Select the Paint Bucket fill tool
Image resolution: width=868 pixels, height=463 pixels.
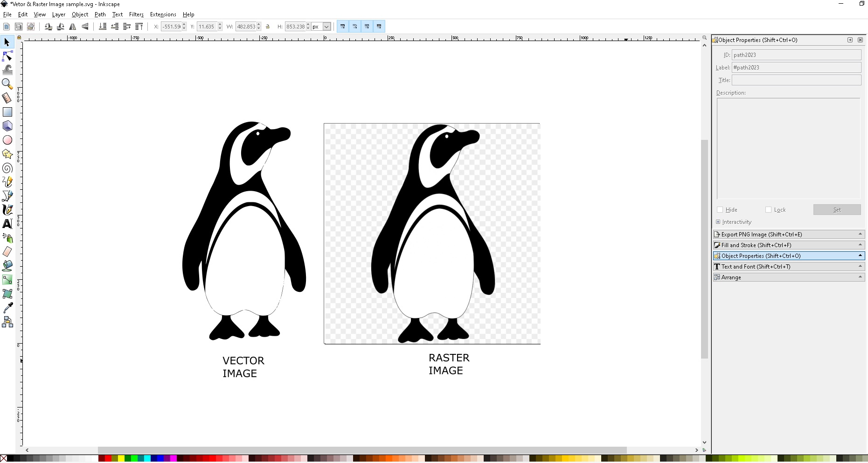tap(7, 266)
